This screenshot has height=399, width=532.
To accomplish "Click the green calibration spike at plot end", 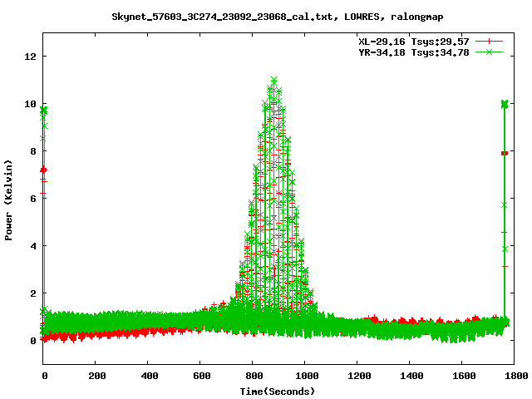I will pyautogui.click(x=505, y=210).
